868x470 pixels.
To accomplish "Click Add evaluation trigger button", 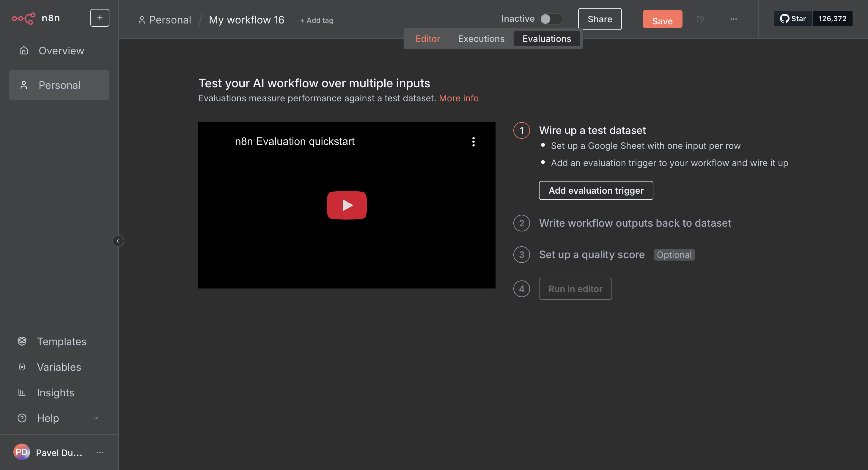I will pos(596,190).
